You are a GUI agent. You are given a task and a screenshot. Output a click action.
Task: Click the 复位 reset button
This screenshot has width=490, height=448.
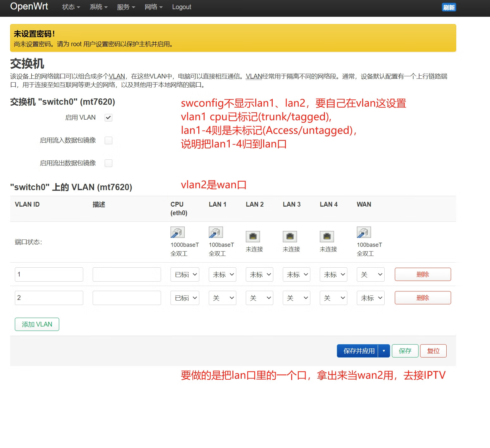[433, 351]
